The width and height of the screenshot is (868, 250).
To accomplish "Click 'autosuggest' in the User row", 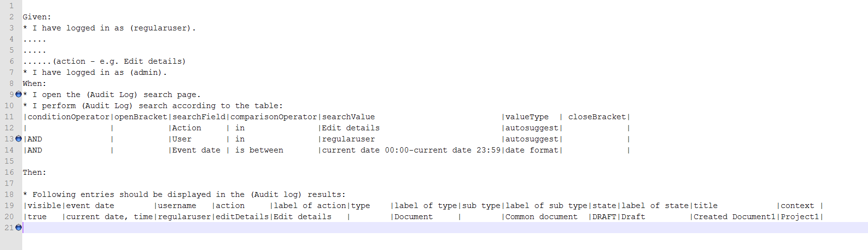I will (x=532, y=139).
